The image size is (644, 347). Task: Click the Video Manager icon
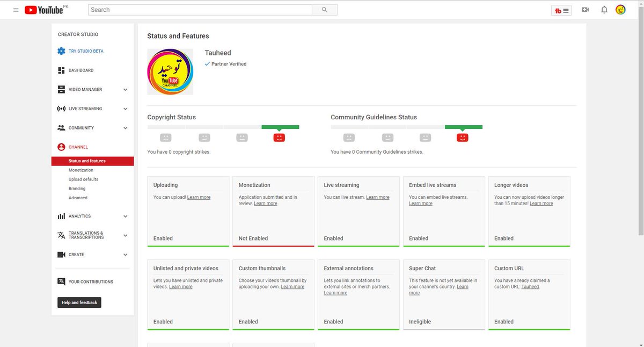click(x=61, y=90)
